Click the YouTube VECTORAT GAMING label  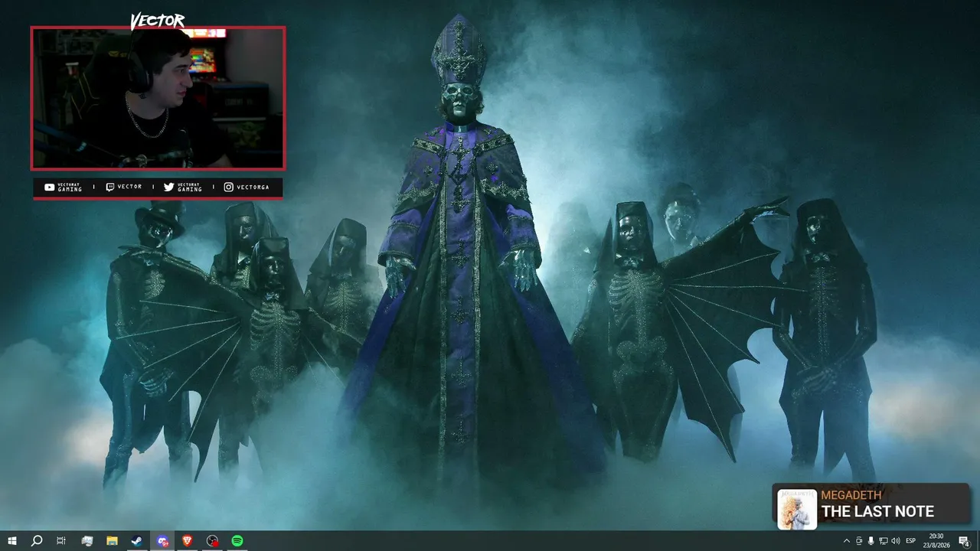[x=63, y=187]
